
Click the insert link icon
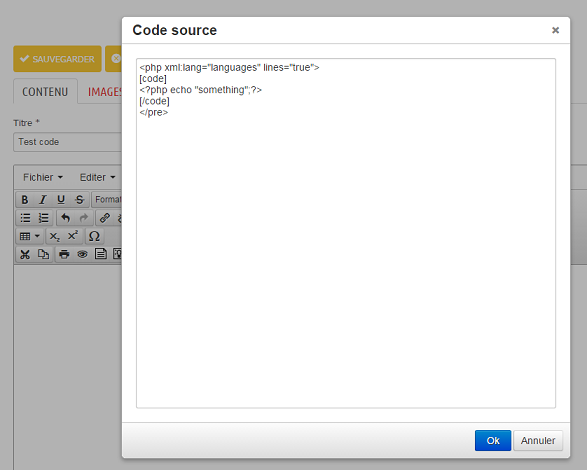pos(105,218)
